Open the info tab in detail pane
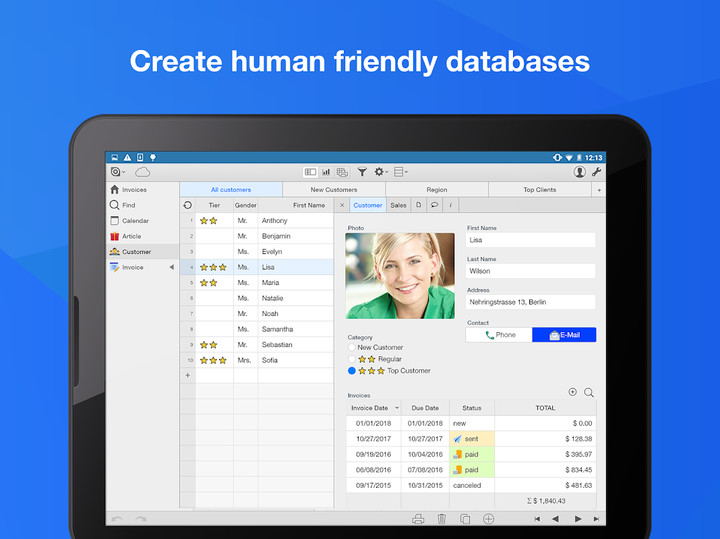The width and height of the screenshot is (720, 539). coord(450,205)
